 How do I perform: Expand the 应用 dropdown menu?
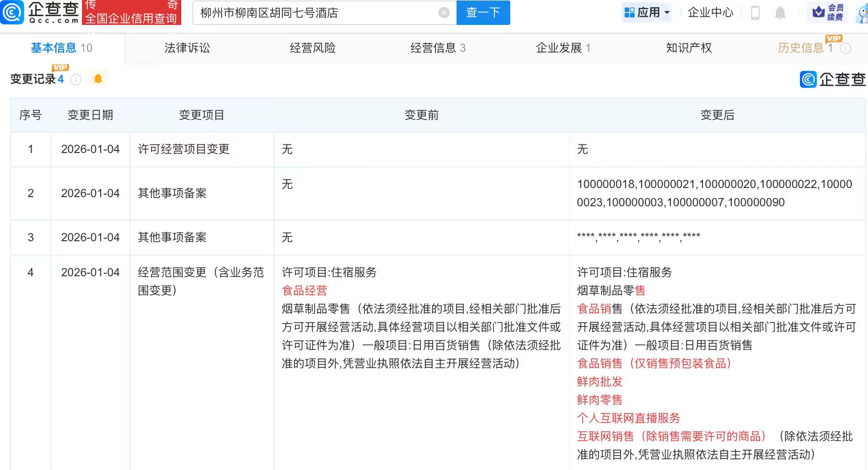click(647, 12)
